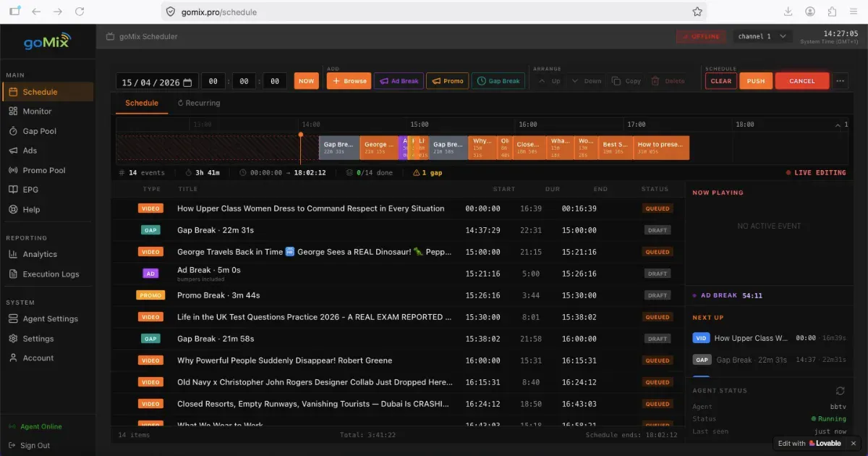The width and height of the screenshot is (868, 456).
Task: Click the goMix logo
Action: [47, 41]
